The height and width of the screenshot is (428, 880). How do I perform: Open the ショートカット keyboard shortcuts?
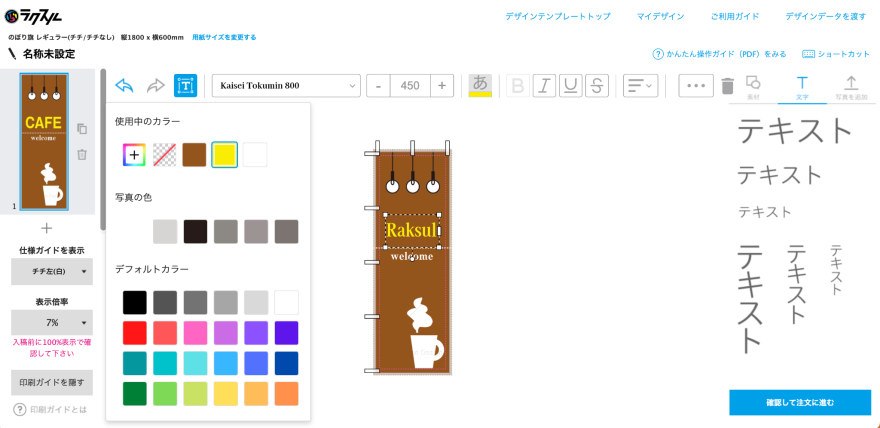pos(836,54)
